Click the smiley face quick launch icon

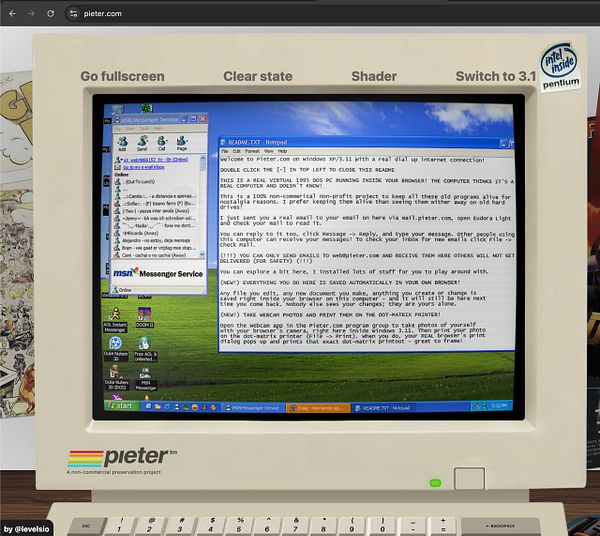(x=195, y=407)
